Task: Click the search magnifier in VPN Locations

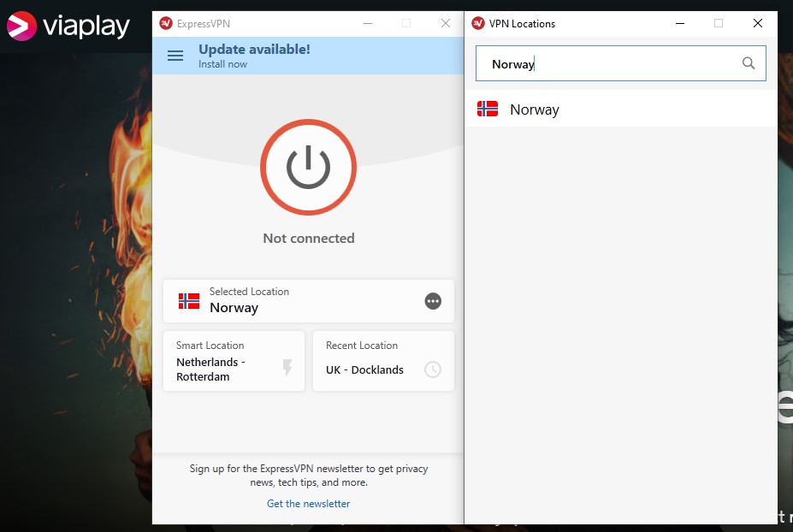Action: pyautogui.click(x=749, y=63)
